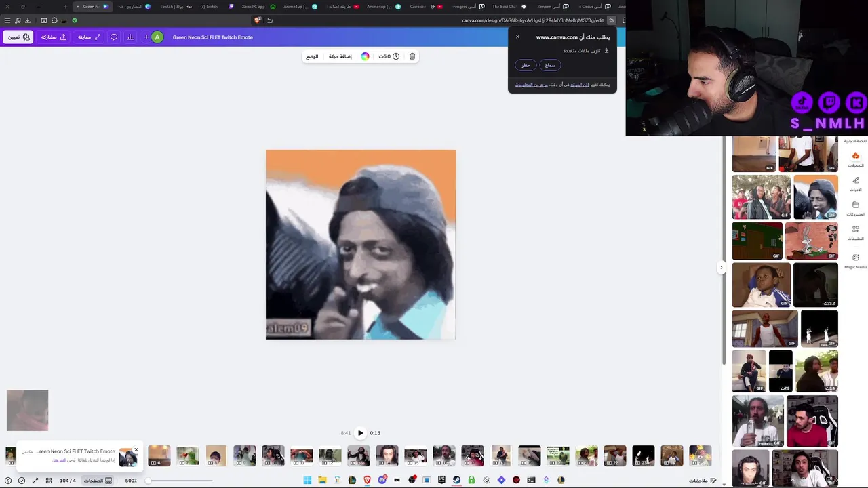868x488 pixels.
Task: Select the Bugs Bunny GIF in uploads panel
Action: 812,241
